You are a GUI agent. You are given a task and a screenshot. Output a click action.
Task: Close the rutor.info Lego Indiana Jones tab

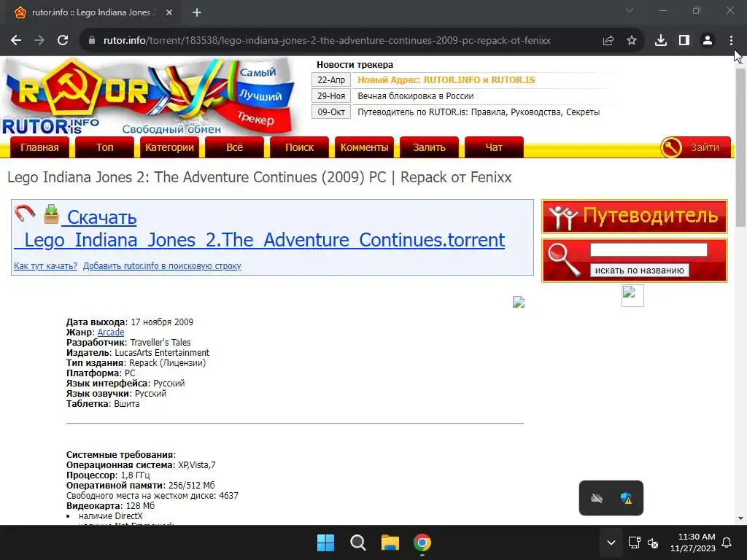169,13
